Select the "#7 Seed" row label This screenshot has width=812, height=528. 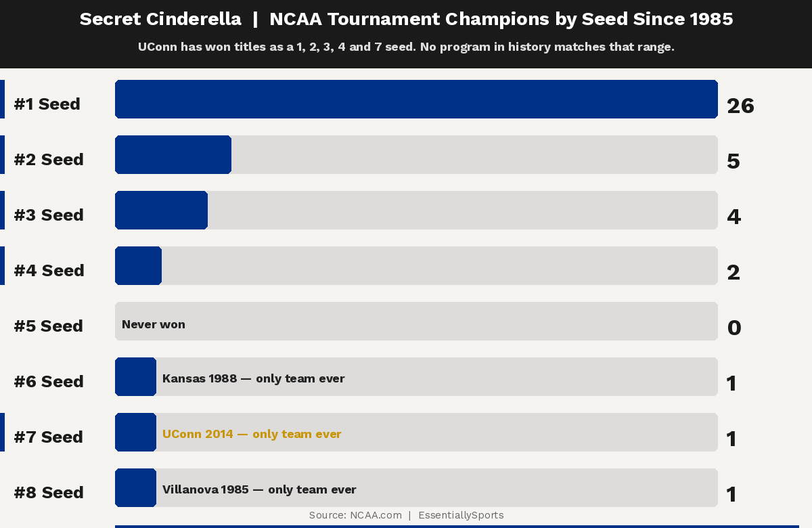tap(49, 437)
